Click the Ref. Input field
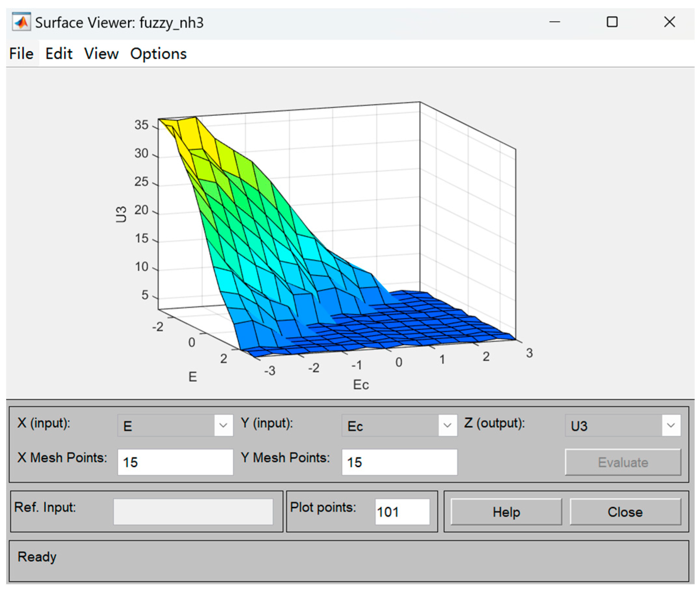 193,512
